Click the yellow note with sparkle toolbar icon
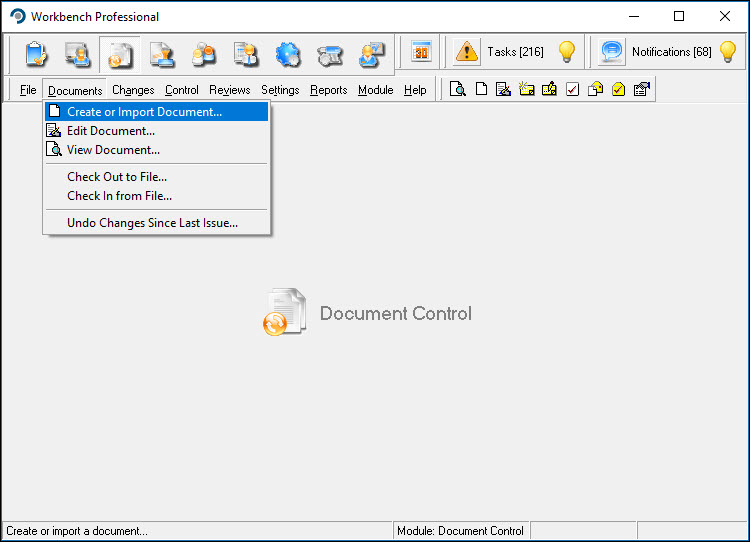The height and width of the screenshot is (542, 750). click(x=526, y=89)
